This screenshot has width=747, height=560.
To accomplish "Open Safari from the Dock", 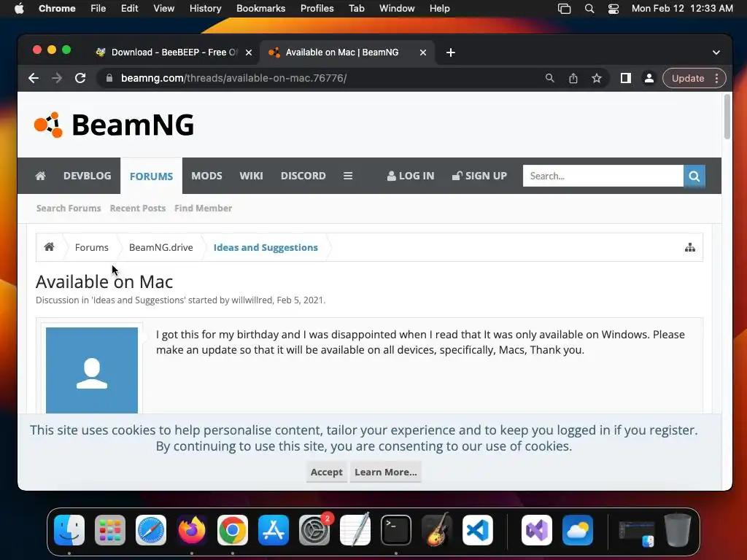I will click(151, 530).
